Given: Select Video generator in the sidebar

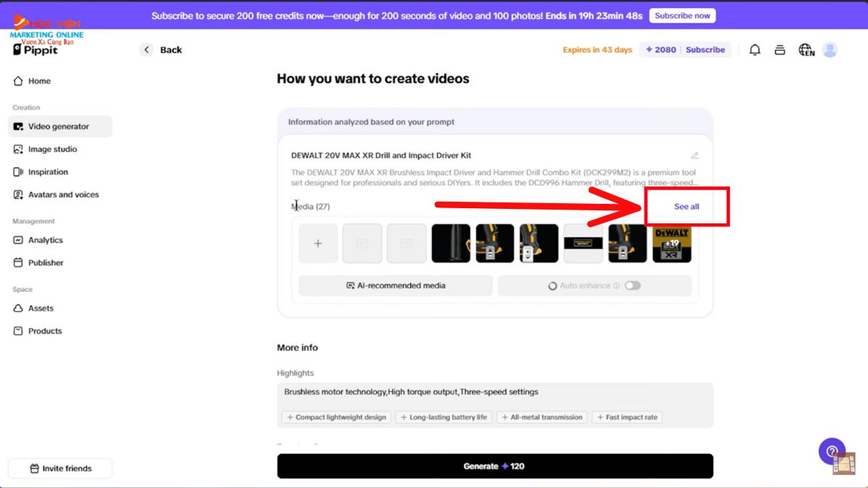Looking at the screenshot, I should [60, 127].
